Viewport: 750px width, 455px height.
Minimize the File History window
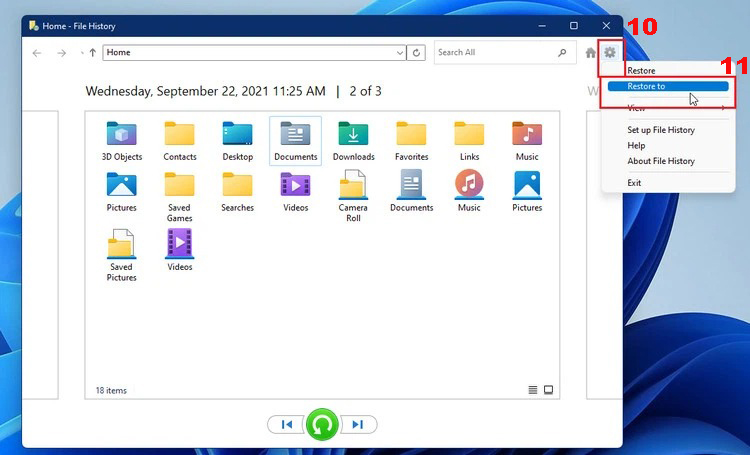tap(542, 26)
